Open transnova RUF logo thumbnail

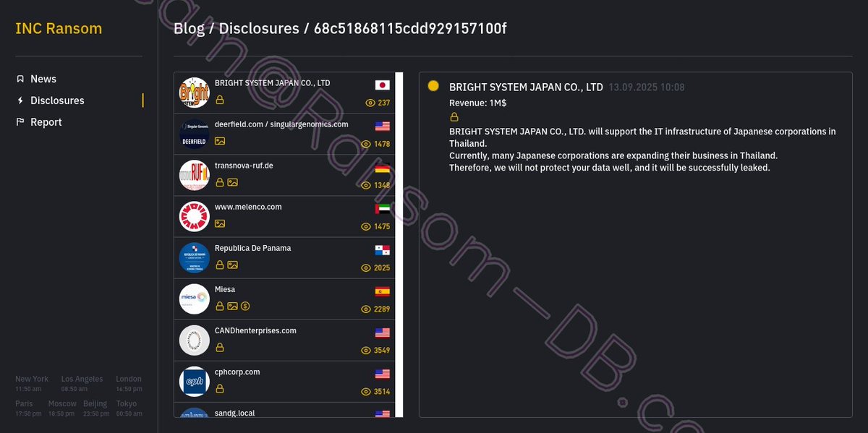195,175
